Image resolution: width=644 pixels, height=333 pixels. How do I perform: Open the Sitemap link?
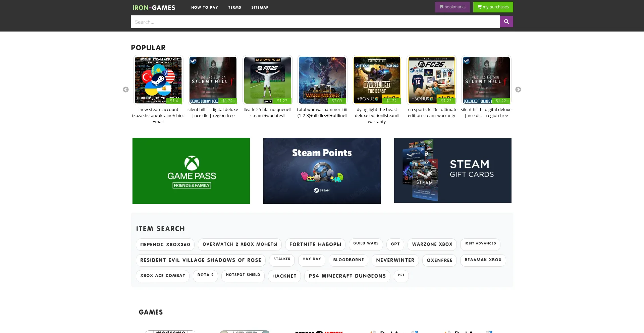260,7
